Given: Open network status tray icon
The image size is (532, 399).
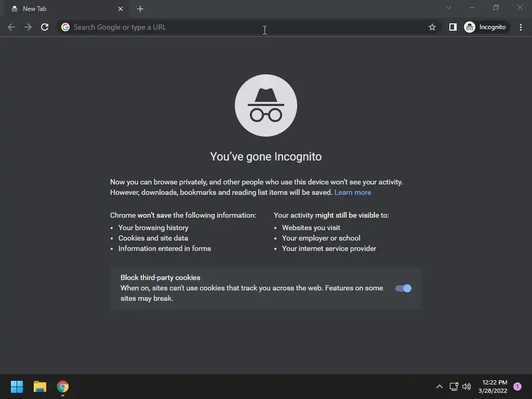Looking at the screenshot, I should click(454, 387).
